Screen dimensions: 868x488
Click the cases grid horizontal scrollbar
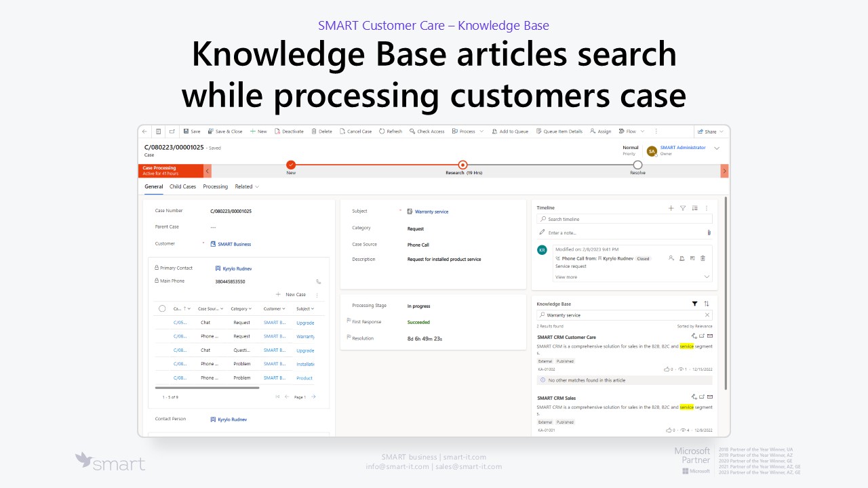207,388
